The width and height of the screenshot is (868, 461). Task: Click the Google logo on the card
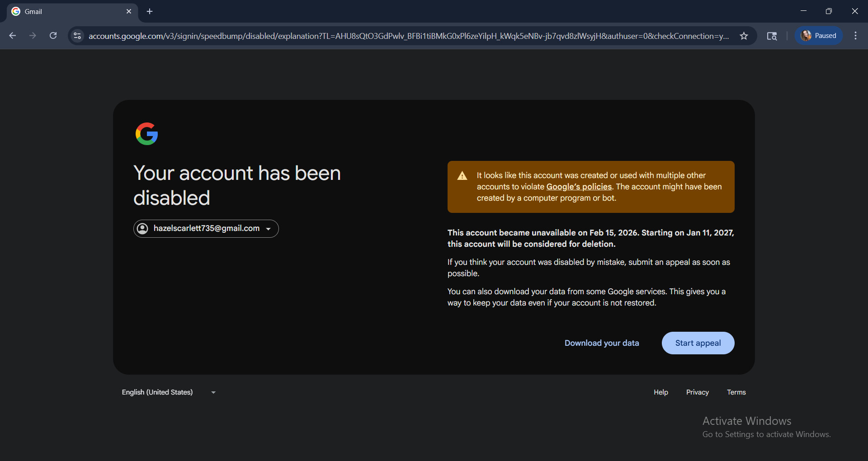click(146, 134)
